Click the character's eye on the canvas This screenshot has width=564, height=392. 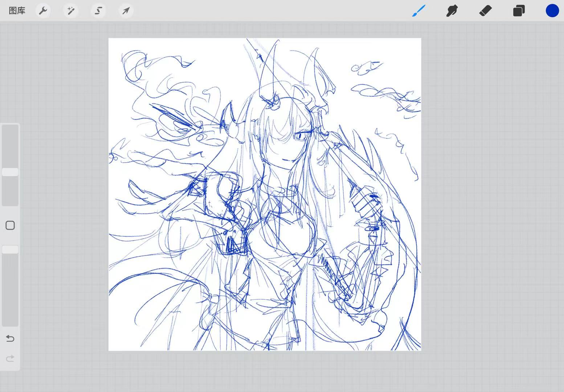point(301,136)
